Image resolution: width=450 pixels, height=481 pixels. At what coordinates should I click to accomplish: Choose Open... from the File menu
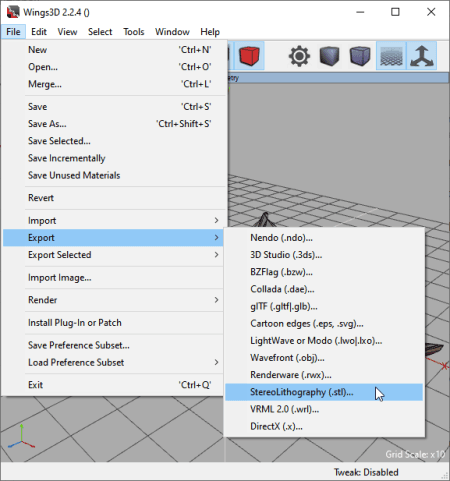click(114, 67)
